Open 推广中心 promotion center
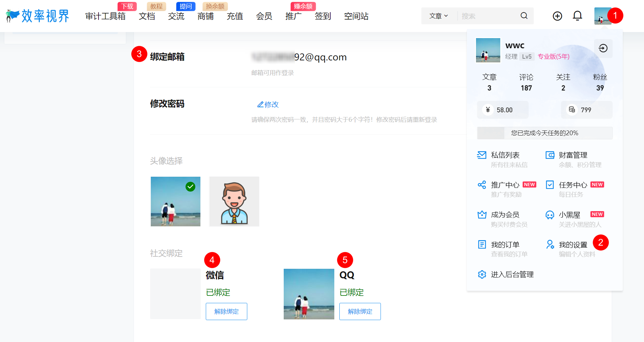Image resolution: width=644 pixels, height=342 pixels. coord(505,185)
